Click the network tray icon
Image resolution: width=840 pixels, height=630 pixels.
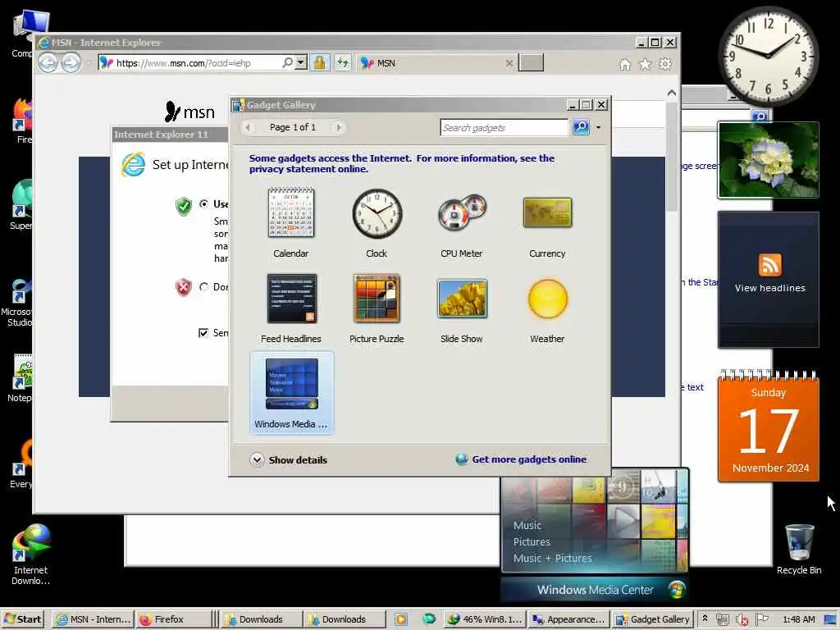point(723,620)
